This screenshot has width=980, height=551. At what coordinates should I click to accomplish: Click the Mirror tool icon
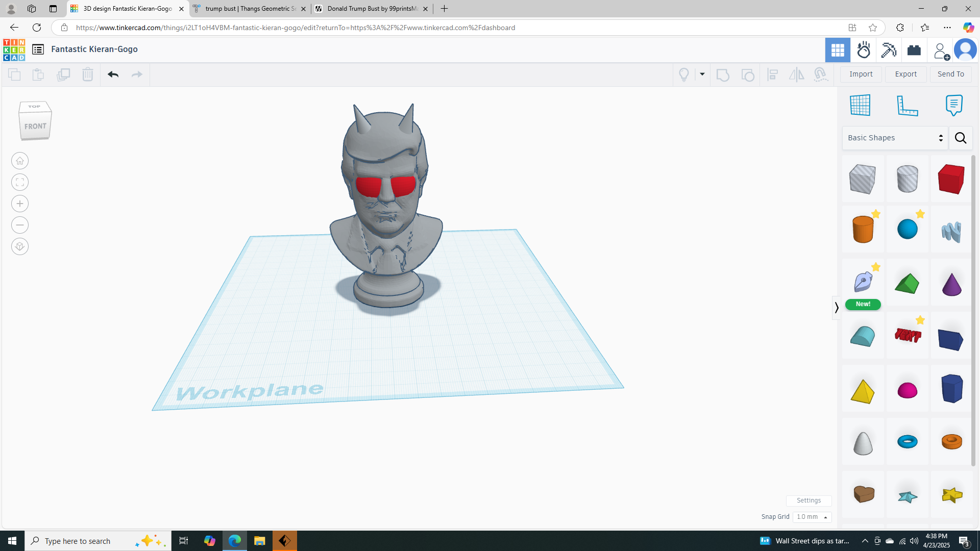point(796,75)
